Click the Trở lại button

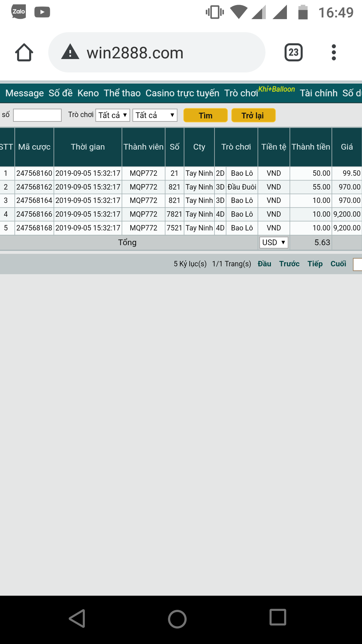pos(253,115)
